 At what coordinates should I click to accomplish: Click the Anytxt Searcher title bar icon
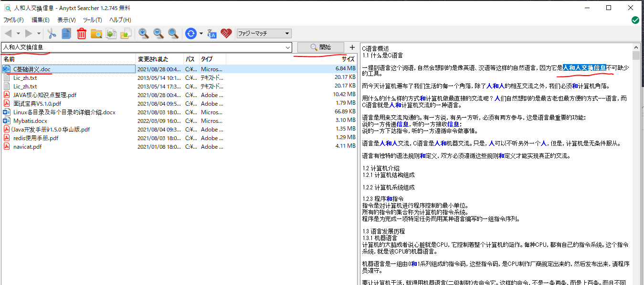point(7,8)
